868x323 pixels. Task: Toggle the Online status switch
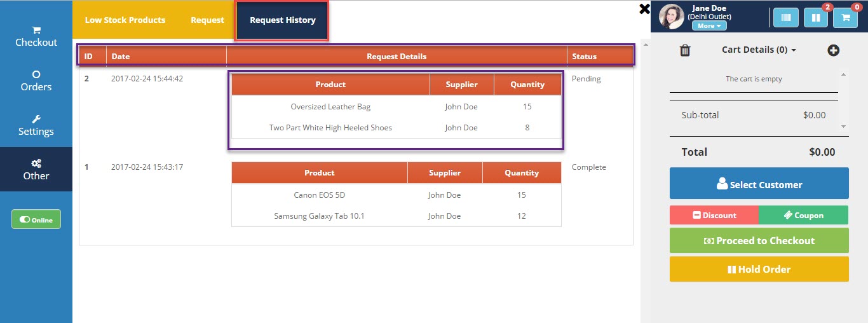36,219
